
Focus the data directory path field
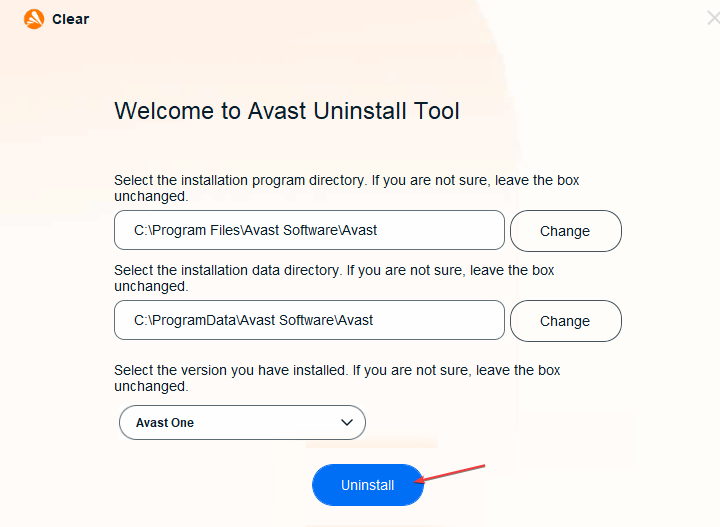[x=309, y=320]
